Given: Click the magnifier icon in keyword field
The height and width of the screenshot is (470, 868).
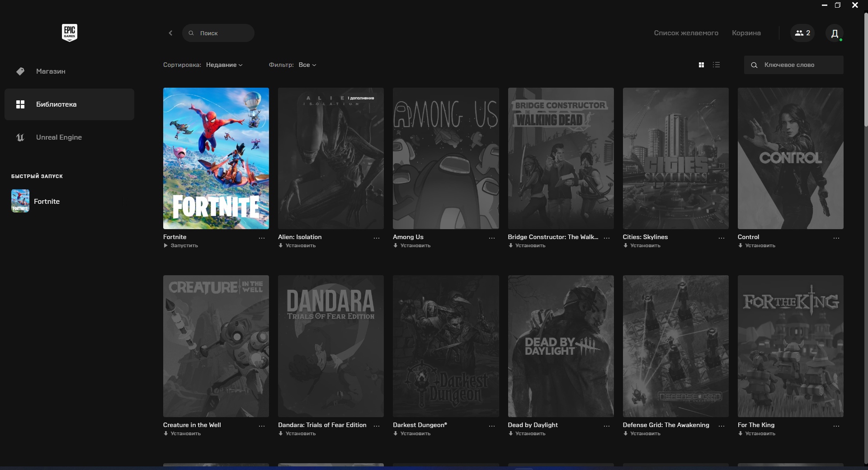Looking at the screenshot, I should (x=754, y=65).
